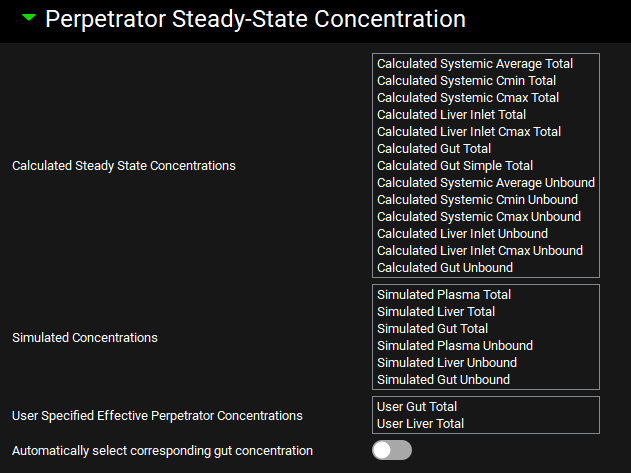Select Simulated Plasma Total

444,295
